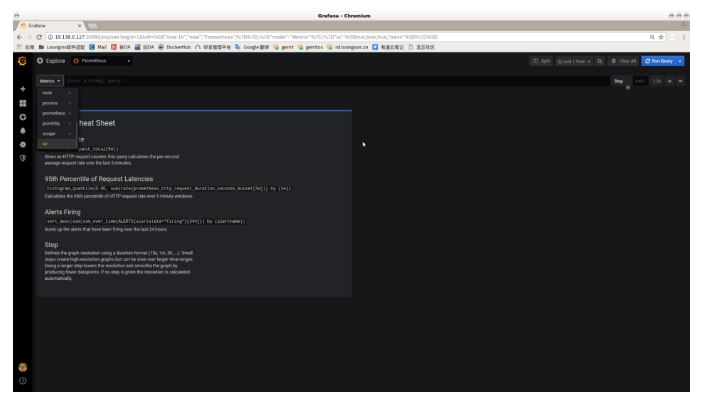Click the PromQL query input field
The height and width of the screenshot is (406, 703).
coord(336,81)
